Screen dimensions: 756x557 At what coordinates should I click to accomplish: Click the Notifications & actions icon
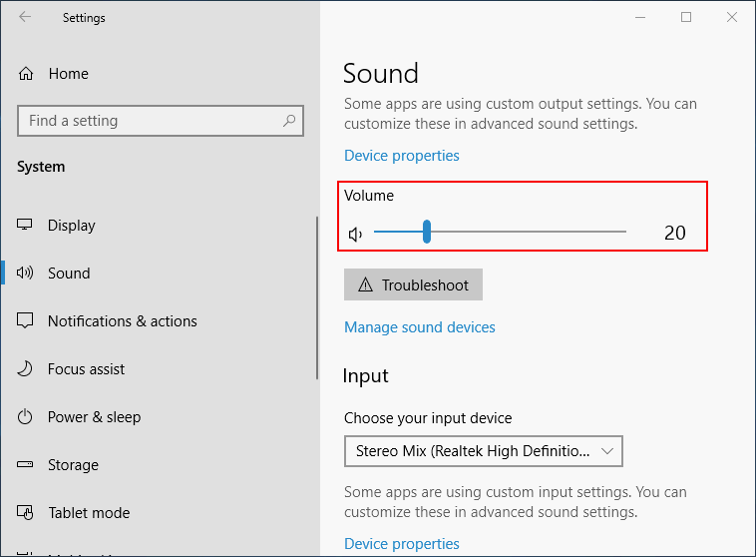[25, 320]
